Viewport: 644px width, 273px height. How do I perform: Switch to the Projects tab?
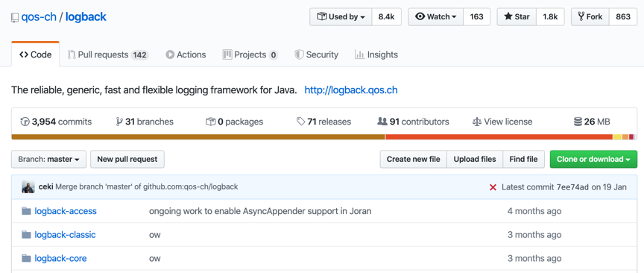(250, 54)
